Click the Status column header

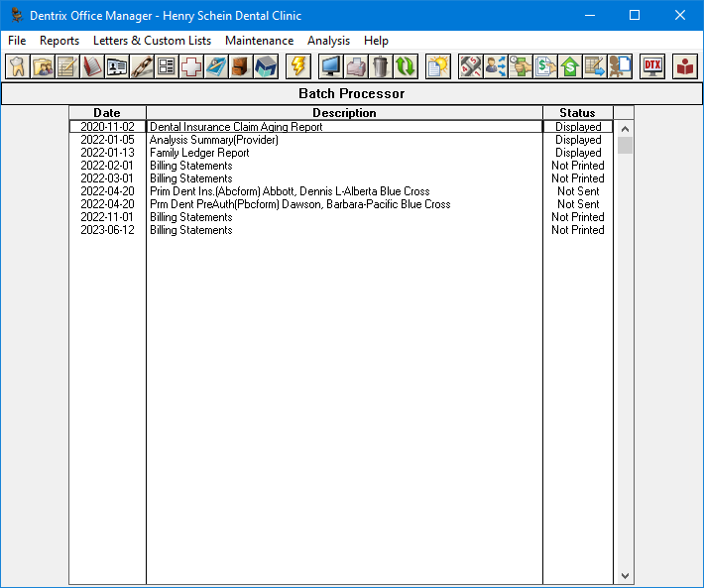click(577, 113)
